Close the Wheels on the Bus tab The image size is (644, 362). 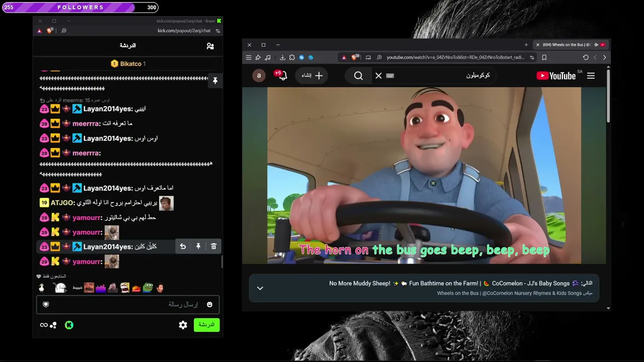[x=537, y=45]
